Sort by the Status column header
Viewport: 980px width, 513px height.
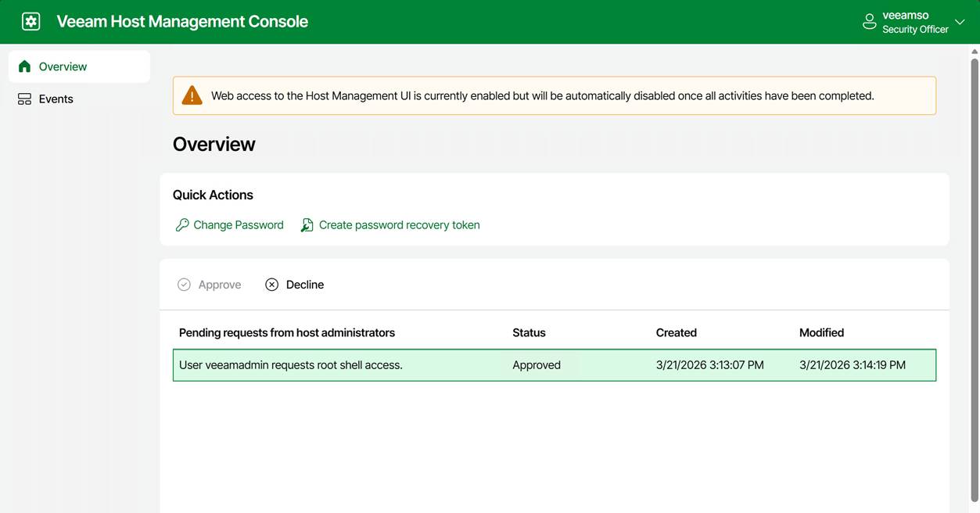(529, 332)
